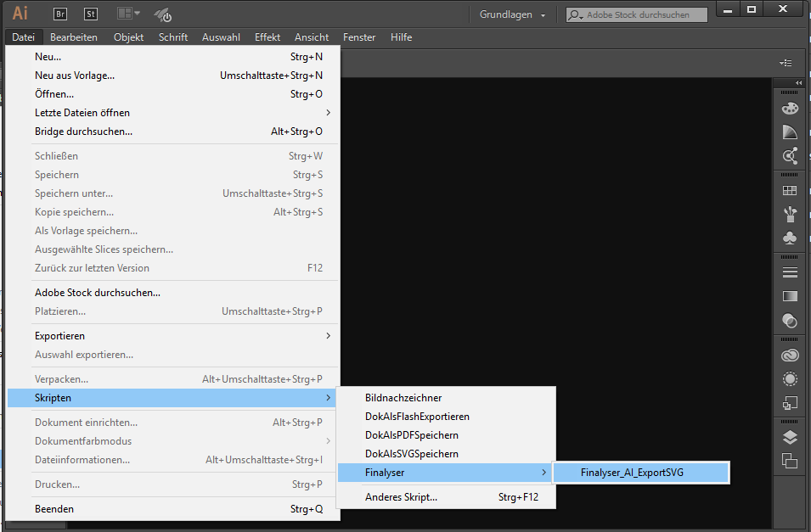
Task: Open Adobe Bridge via Br icon
Action: [x=60, y=14]
